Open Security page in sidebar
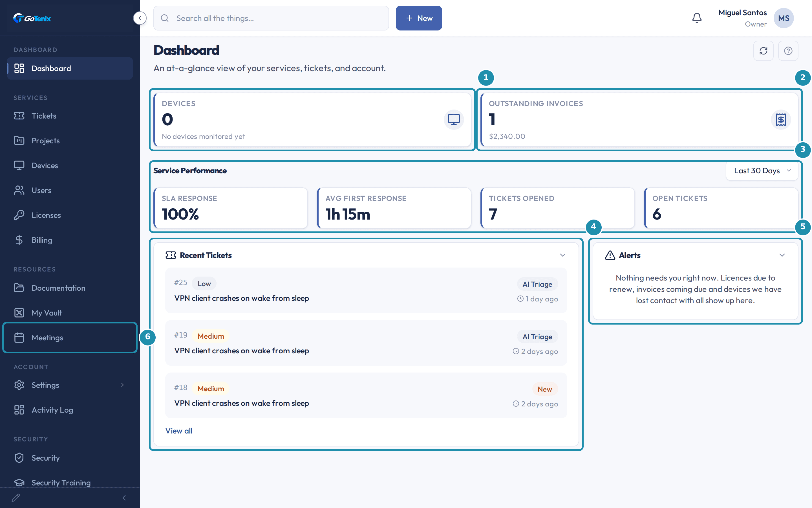 [x=70, y=458]
